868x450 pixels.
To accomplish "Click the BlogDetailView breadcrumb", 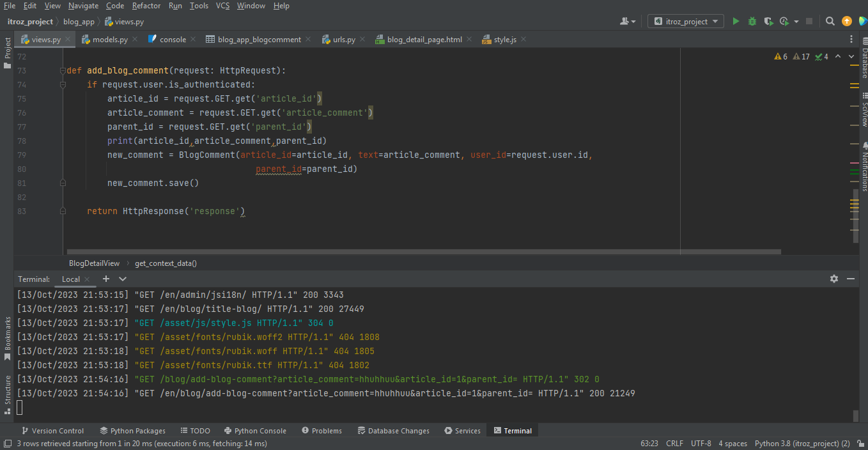I will coord(94,263).
